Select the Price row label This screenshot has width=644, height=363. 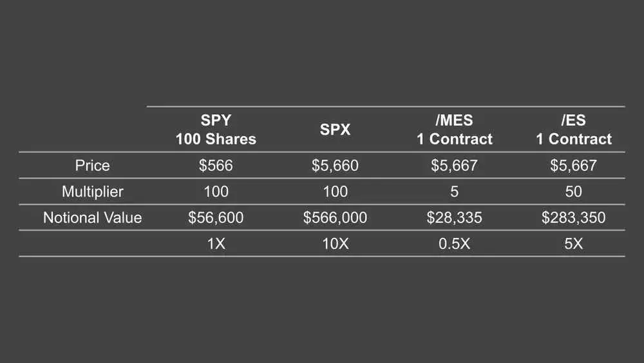(x=92, y=165)
